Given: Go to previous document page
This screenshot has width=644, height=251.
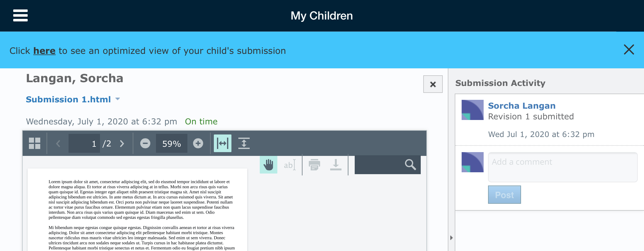Looking at the screenshot, I should click(58, 144).
